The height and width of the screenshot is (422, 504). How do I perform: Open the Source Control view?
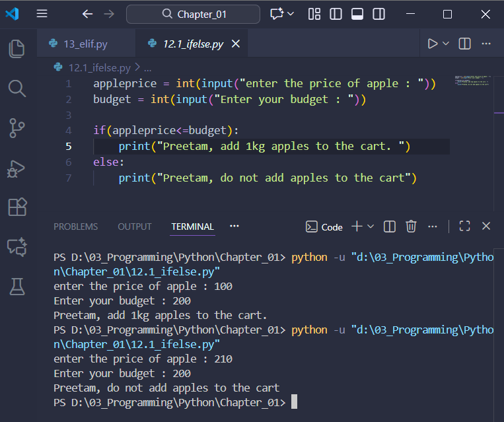tap(17, 128)
